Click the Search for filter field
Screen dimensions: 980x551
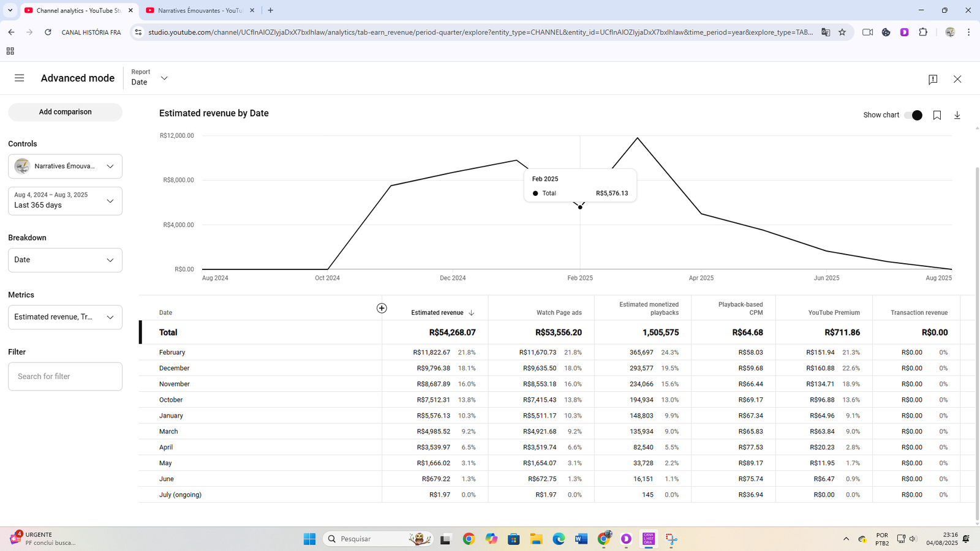(x=65, y=377)
